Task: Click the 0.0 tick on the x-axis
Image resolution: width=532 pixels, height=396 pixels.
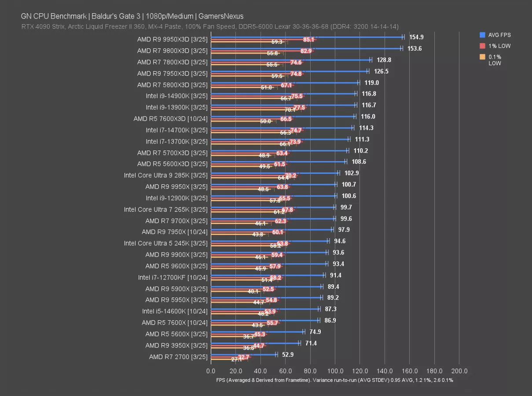Action: coord(211,371)
